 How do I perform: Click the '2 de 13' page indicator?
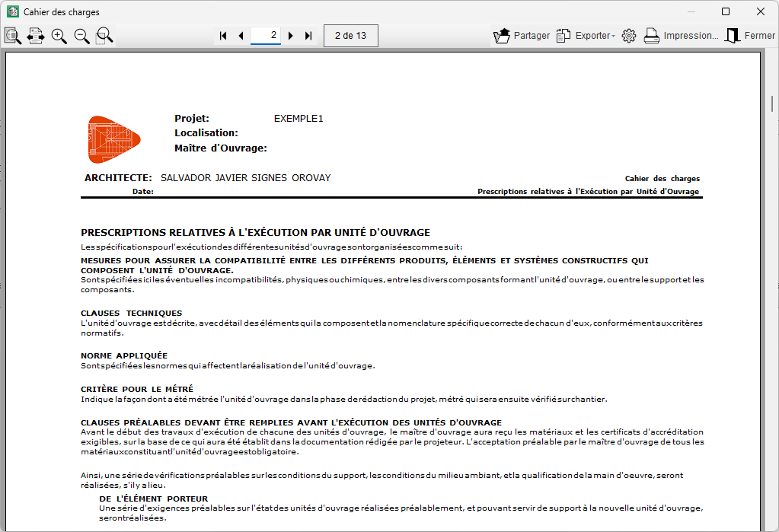pos(351,36)
